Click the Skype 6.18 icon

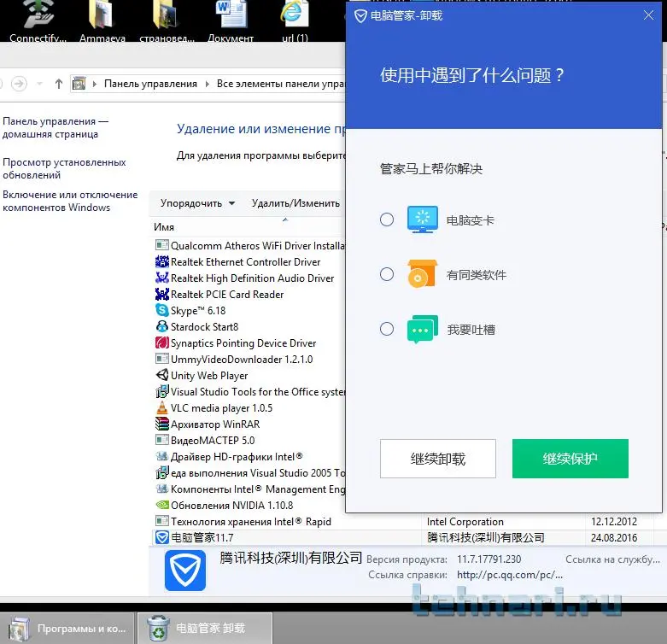click(x=162, y=310)
